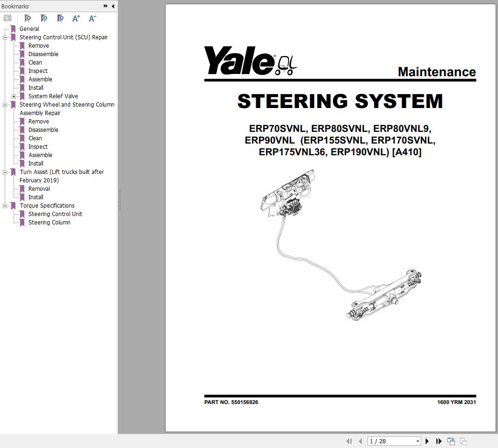This screenshot has height=448, width=498.
Task: Go to the last page using navigation icon
Action: click(439, 441)
